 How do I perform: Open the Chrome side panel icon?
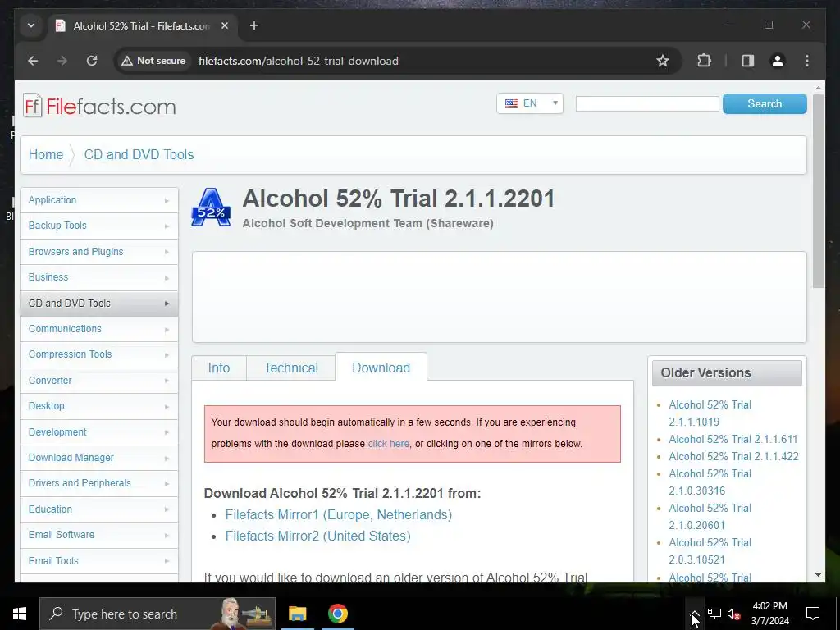click(x=748, y=61)
